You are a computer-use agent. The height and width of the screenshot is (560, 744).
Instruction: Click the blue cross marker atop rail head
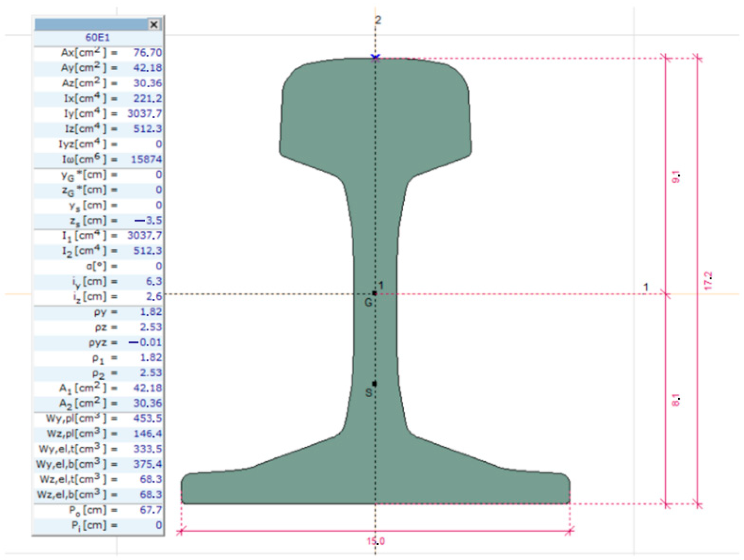(x=375, y=57)
